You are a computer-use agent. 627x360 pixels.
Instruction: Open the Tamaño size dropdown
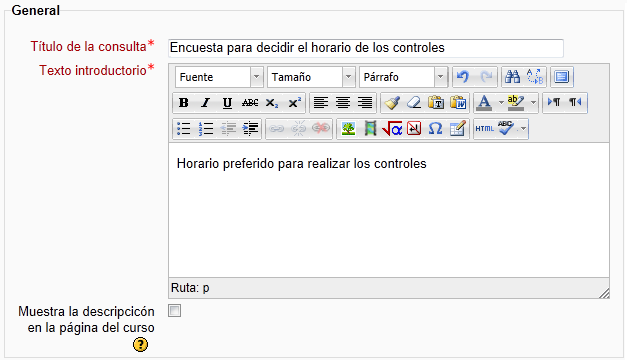[x=311, y=77]
